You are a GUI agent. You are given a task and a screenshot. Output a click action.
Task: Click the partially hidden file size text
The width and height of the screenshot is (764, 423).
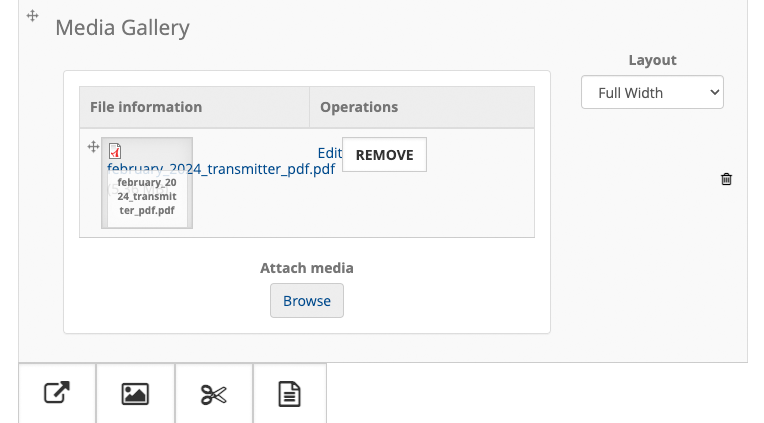tap(137, 188)
